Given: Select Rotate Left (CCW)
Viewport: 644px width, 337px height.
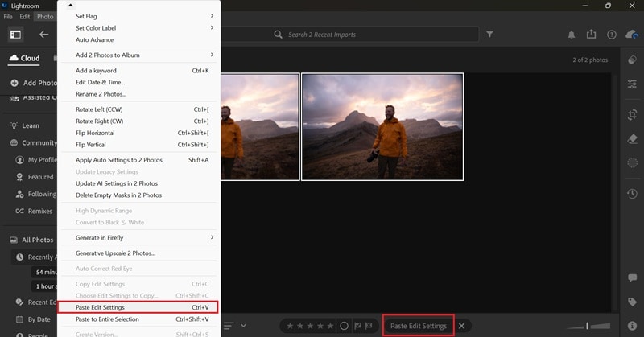Looking at the screenshot, I should (x=138, y=109).
